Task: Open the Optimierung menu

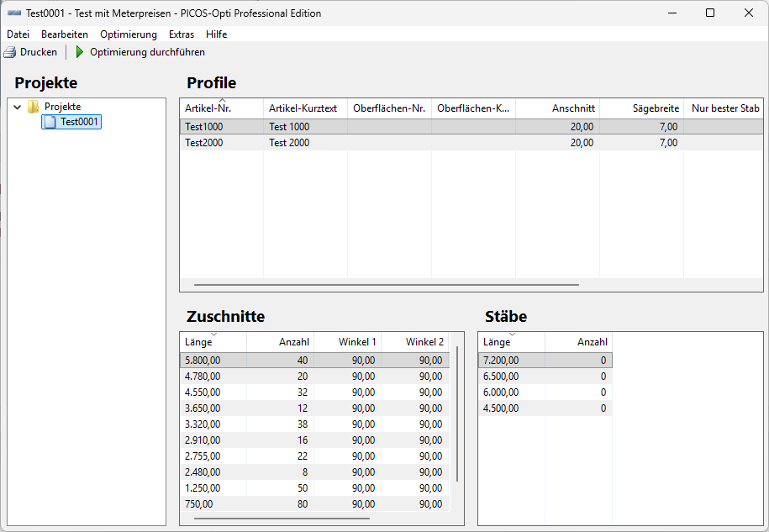Action: pyautogui.click(x=128, y=34)
